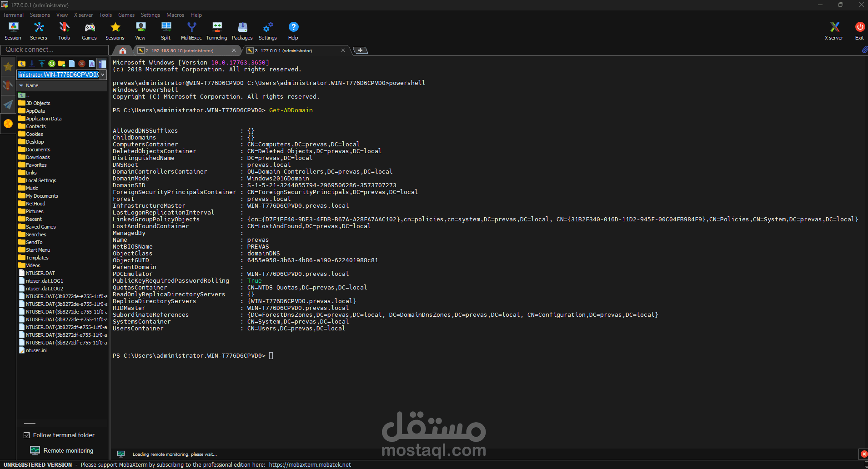Open the mobaxterm.mobatek.net link
This screenshot has height=469, width=868.
310,464
